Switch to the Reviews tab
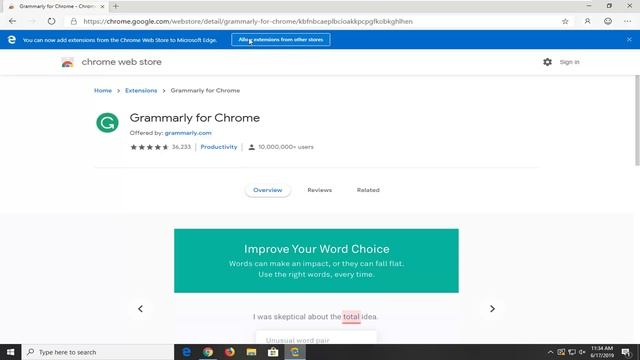 pyautogui.click(x=320, y=190)
